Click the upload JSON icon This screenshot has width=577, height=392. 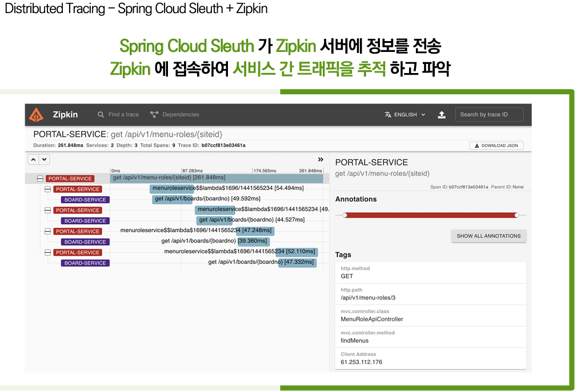[x=442, y=115]
